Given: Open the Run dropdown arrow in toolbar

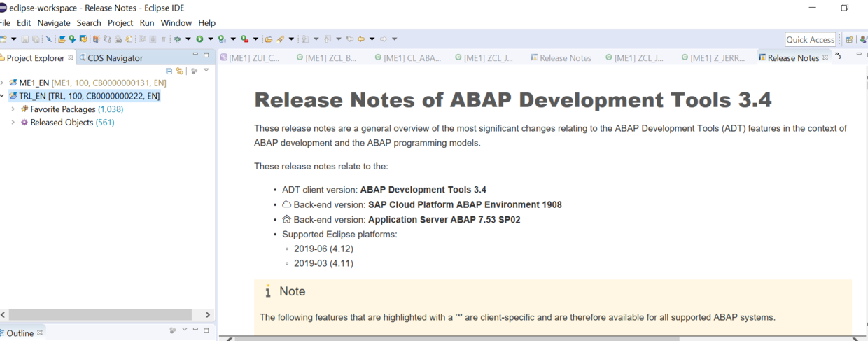Looking at the screenshot, I should [210, 39].
